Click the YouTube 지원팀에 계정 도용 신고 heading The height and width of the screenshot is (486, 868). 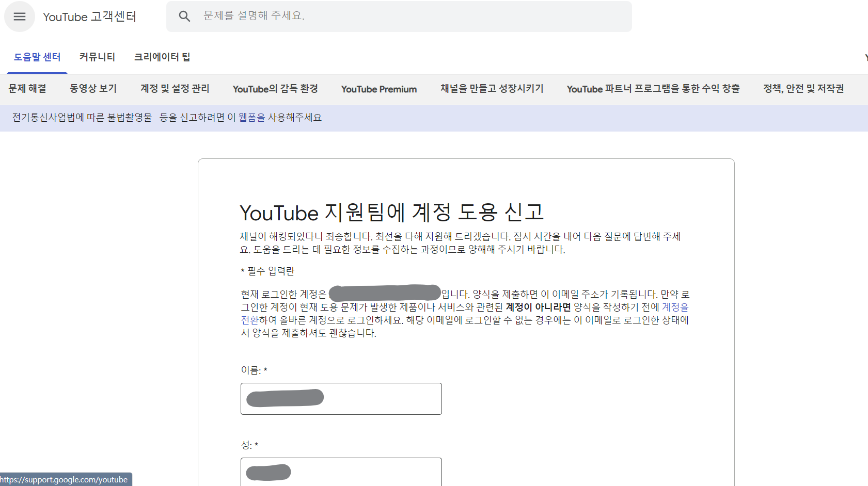(x=392, y=212)
